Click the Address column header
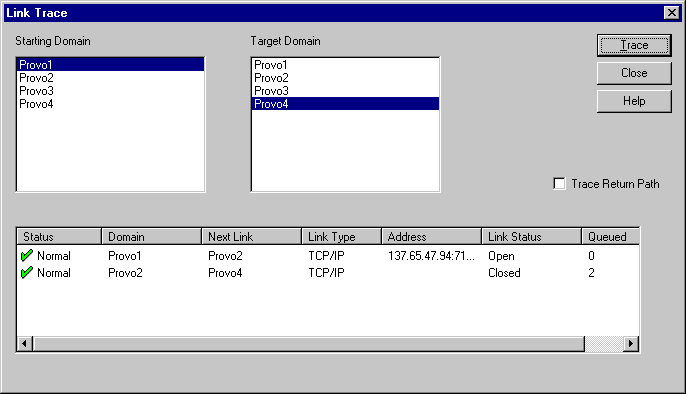 point(431,237)
